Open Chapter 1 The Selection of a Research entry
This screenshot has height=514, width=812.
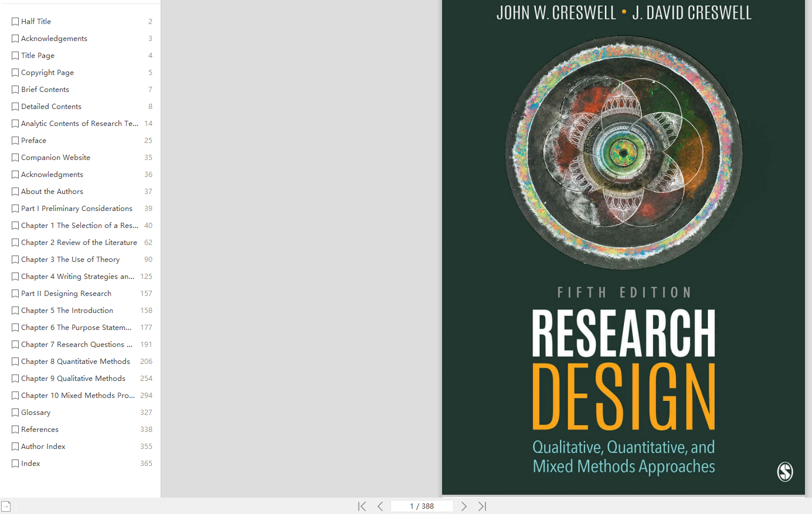[76, 225]
